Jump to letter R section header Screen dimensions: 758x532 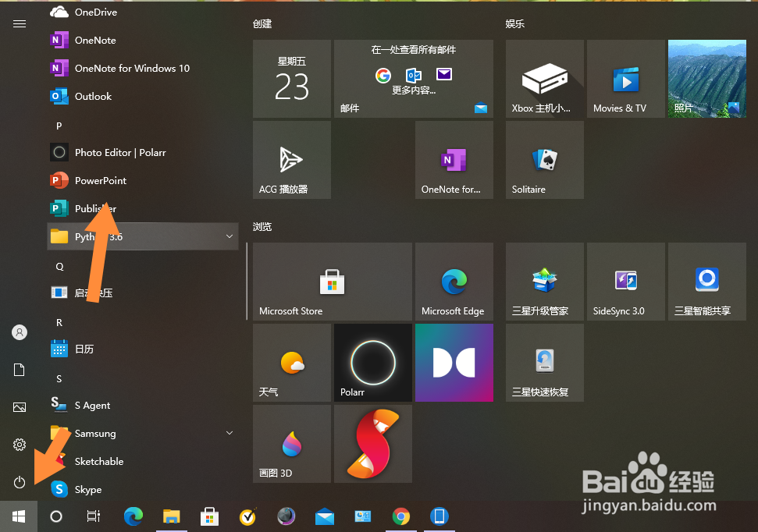coord(59,322)
